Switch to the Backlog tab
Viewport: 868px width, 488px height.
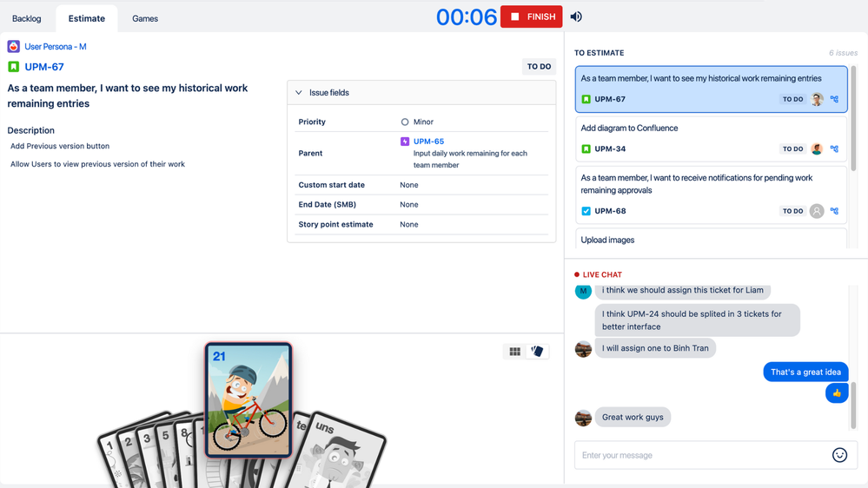(27, 18)
